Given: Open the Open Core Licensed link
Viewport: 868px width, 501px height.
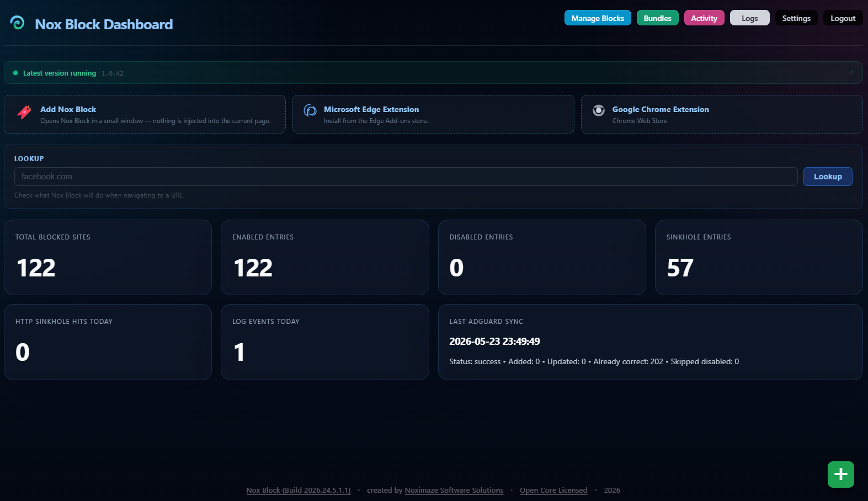Looking at the screenshot, I should (x=553, y=490).
